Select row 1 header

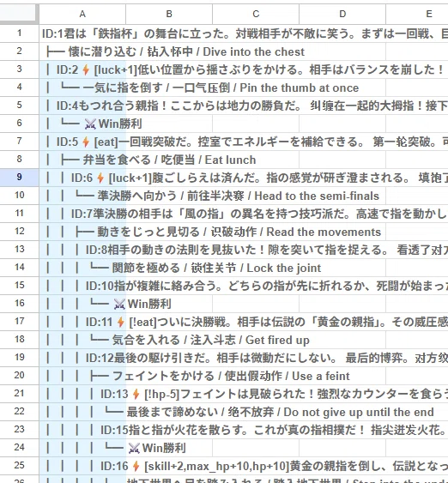(20, 33)
